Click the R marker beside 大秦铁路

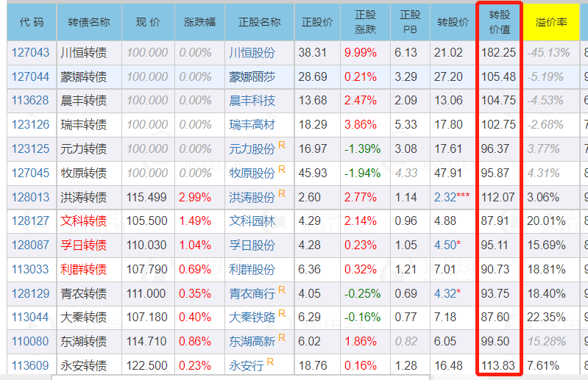point(282,313)
